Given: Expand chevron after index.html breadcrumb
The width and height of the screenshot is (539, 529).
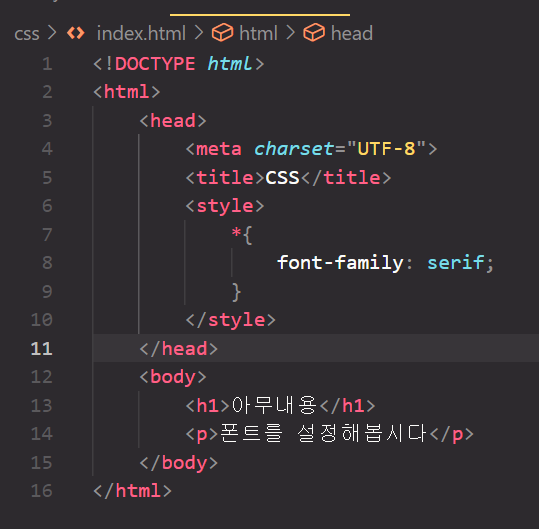Looking at the screenshot, I should 199,33.
